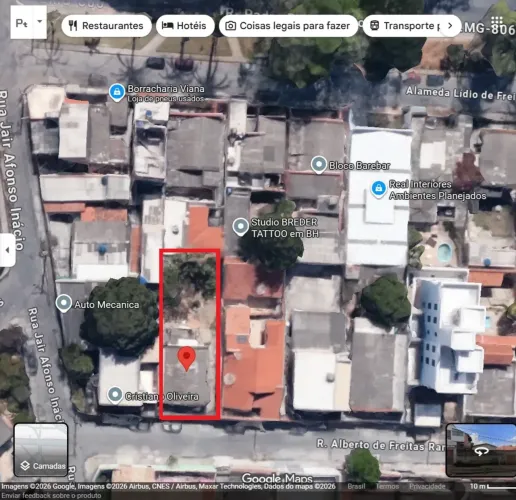516x500 pixels.
Task: Select the Real Interiores shop pin
Action: click(x=378, y=189)
